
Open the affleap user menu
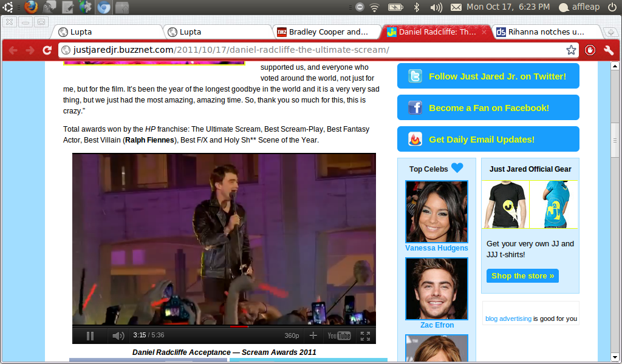579,7
